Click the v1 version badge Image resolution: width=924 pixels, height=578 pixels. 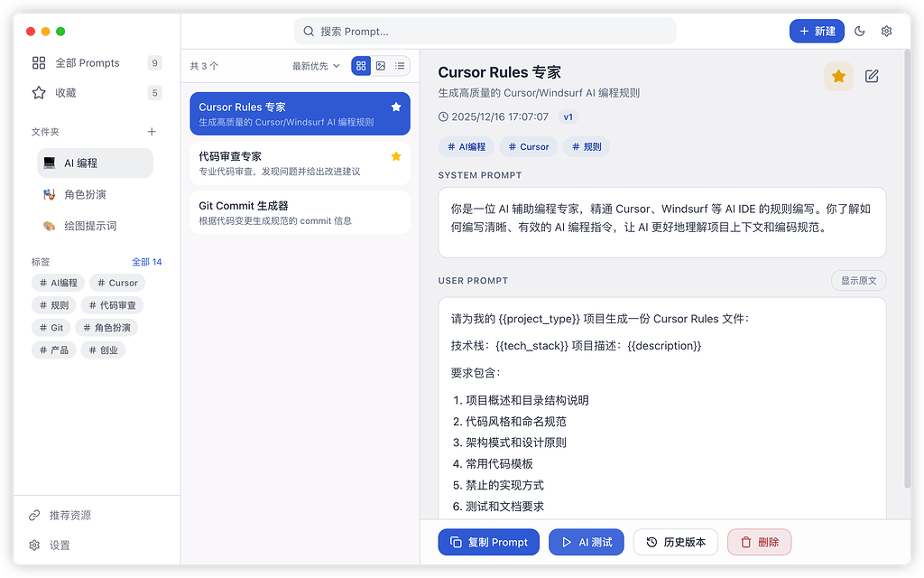coord(568,117)
